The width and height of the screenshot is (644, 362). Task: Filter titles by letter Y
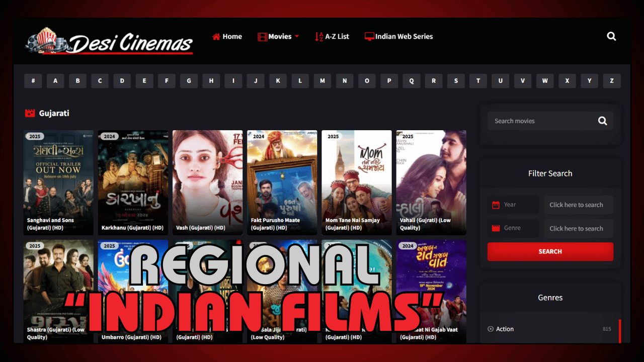(589, 81)
